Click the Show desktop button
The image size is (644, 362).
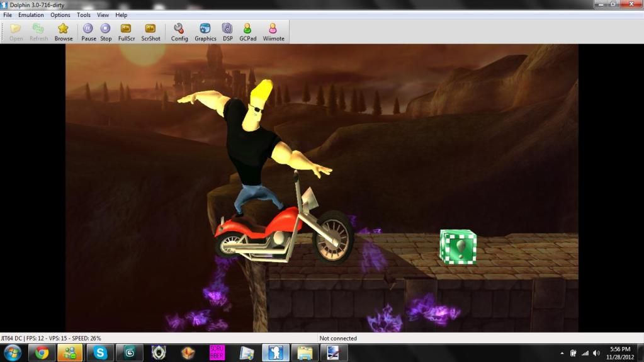pos(641,353)
